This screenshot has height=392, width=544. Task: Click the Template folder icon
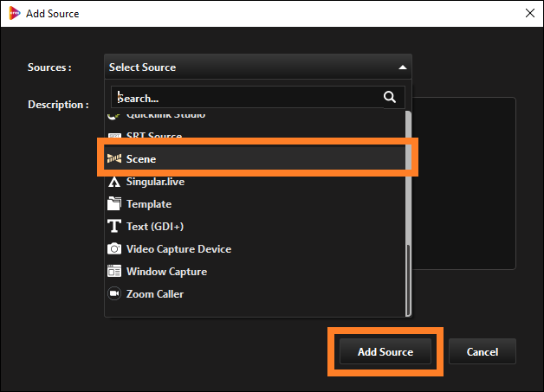pyautogui.click(x=114, y=204)
